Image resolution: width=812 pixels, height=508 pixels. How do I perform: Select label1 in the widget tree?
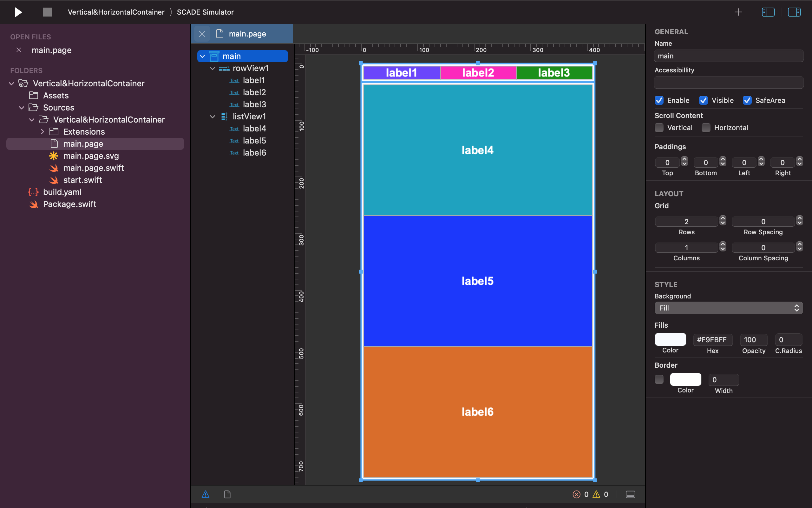click(254, 80)
